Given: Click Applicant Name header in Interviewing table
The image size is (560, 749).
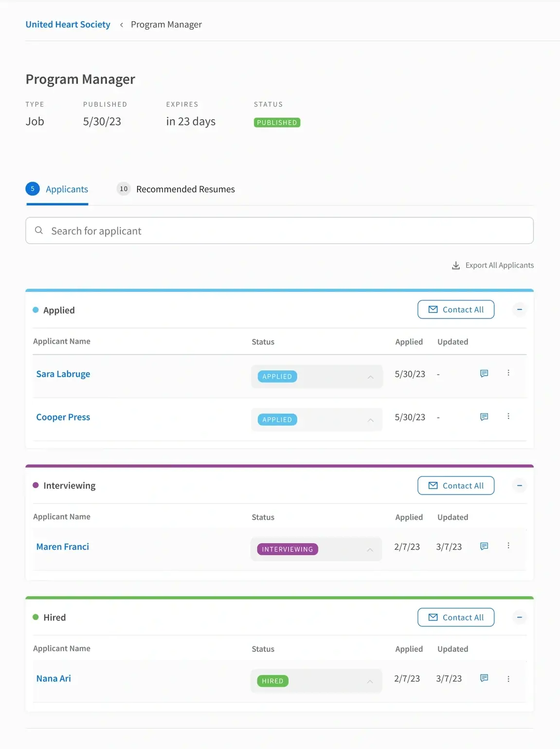Looking at the screenshot, I should pos(62,516).
